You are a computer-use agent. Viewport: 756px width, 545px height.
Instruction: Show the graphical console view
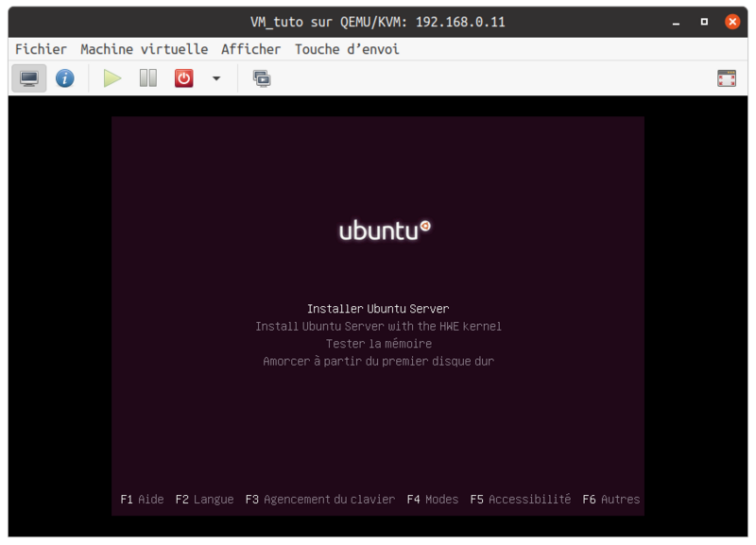coord(28,78)
